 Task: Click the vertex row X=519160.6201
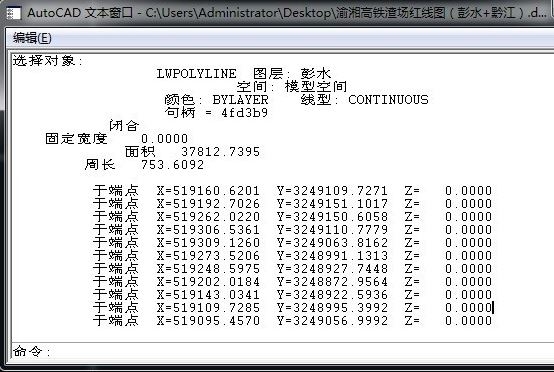click(x=292, y=191)
